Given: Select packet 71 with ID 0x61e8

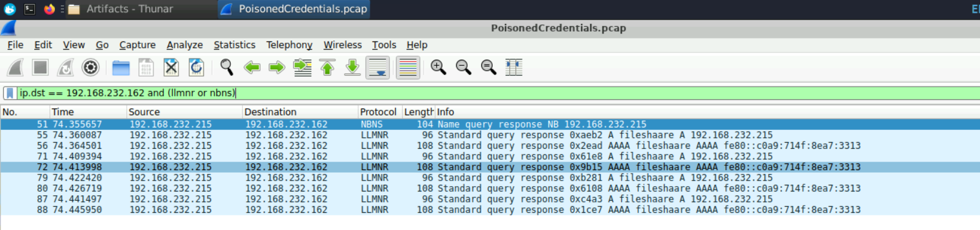Looking at the screenshot, I should click(x=490, y=156).
